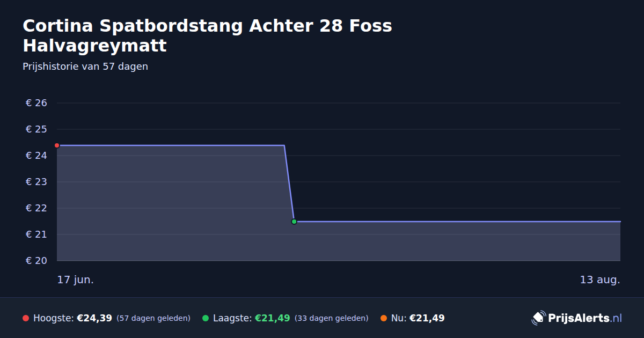Click the € 22 axis label

click(36, 208)
